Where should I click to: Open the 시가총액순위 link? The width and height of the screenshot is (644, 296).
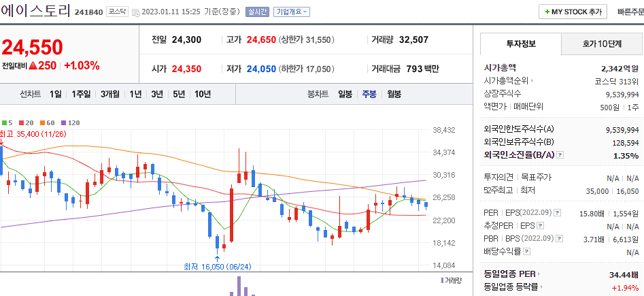coord(509,80)
